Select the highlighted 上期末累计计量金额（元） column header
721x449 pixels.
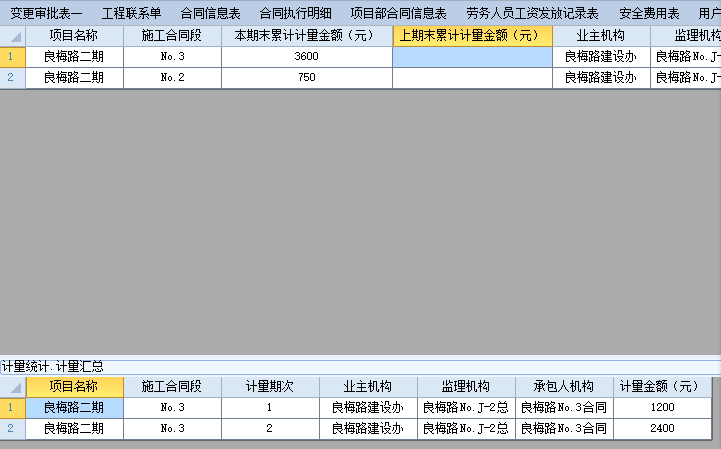(x=472, y=36)
